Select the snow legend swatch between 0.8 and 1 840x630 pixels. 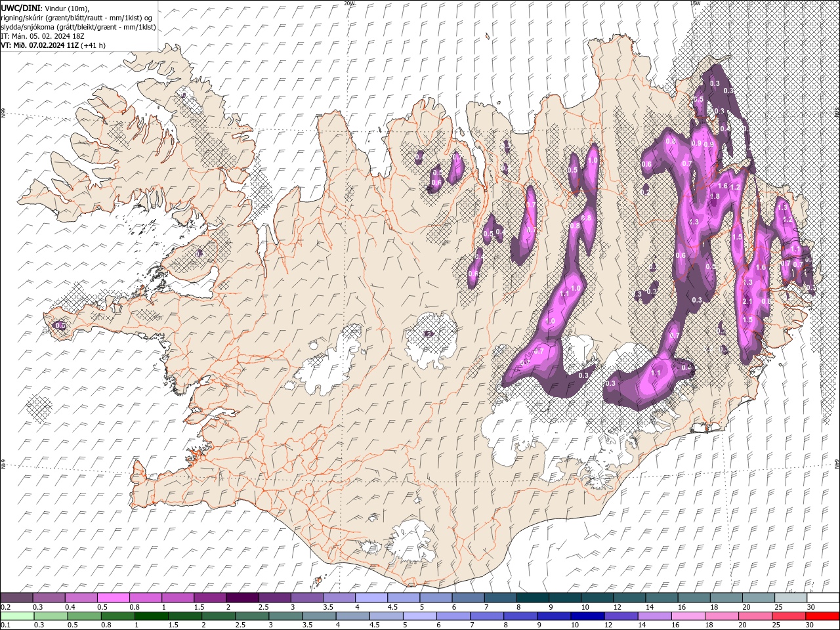pos(146,598)
